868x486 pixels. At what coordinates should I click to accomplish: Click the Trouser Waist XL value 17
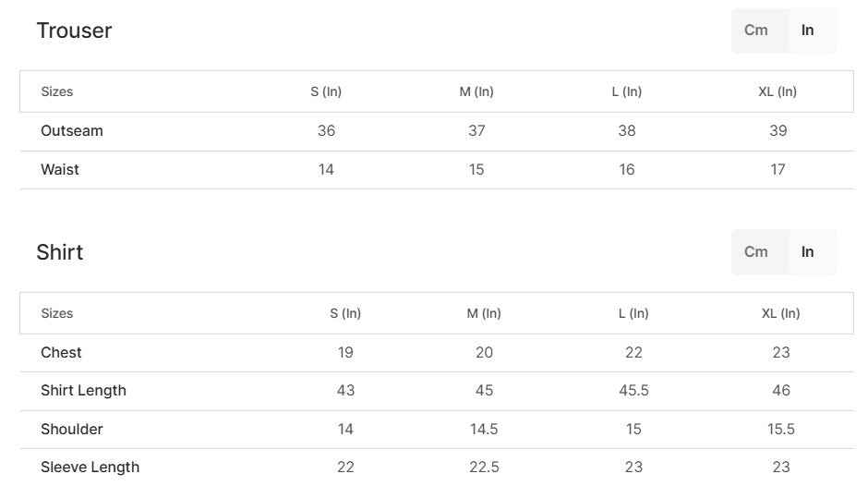778,170
